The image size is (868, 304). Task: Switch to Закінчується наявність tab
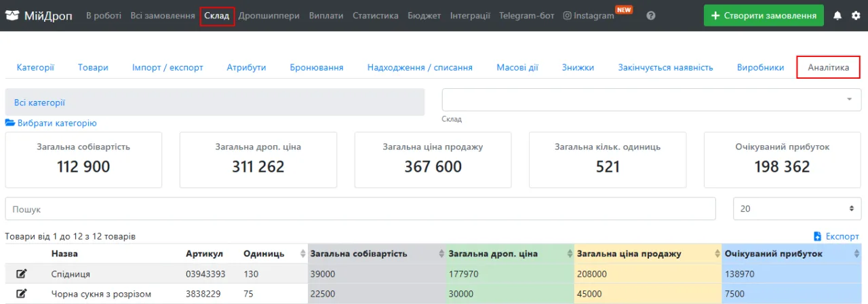tap(665, 67)
